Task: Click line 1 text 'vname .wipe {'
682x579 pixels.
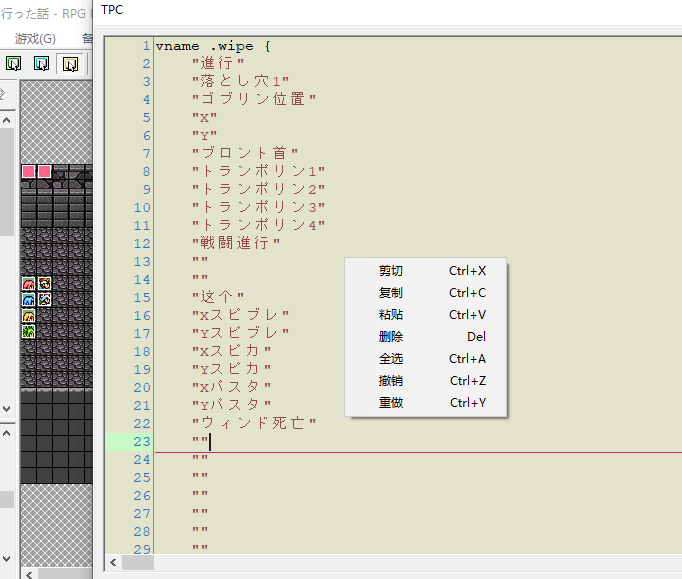Action: [x=213, y=46]
